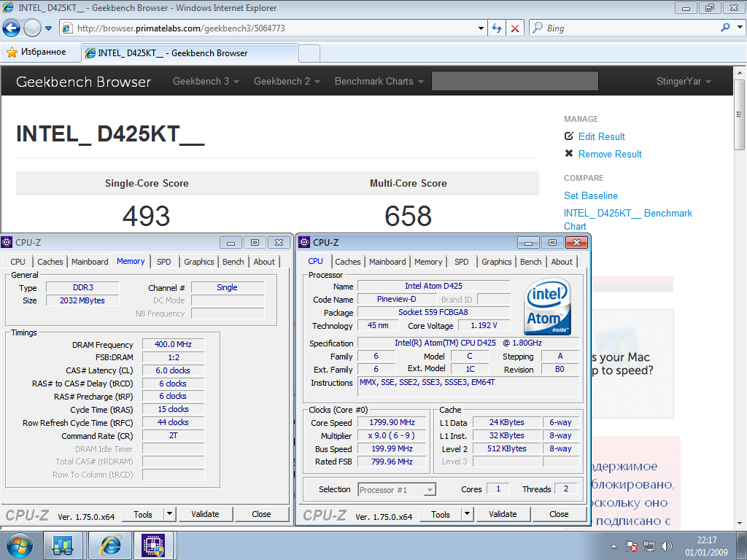Select the INTEL_ D425KT__ Geekbench Browser tab
Image resolution: width=747 pixels, height=560 pixels.
click(190, 52)
